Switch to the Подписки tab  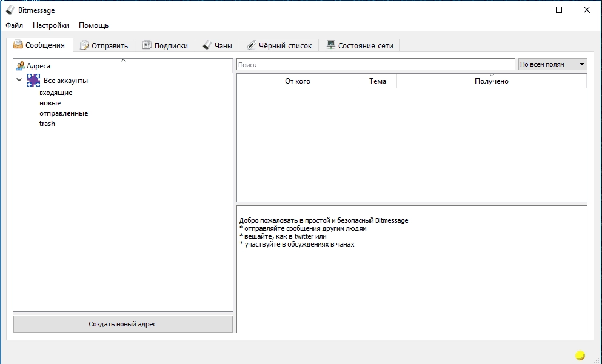165,45
